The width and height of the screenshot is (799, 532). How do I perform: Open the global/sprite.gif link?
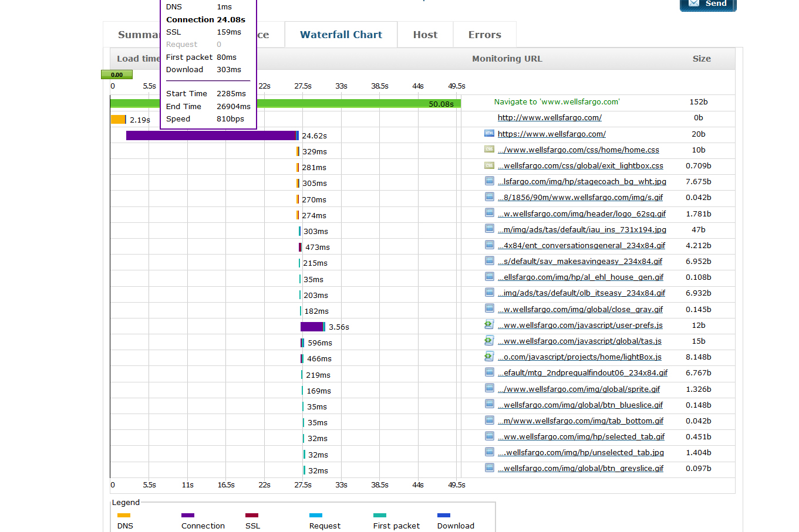(579, 389)
